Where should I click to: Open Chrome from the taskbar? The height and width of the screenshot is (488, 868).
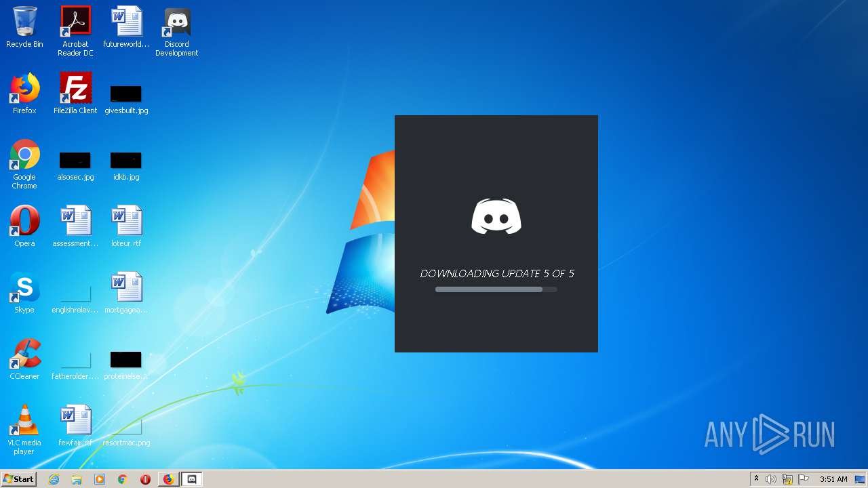(123, 479)
